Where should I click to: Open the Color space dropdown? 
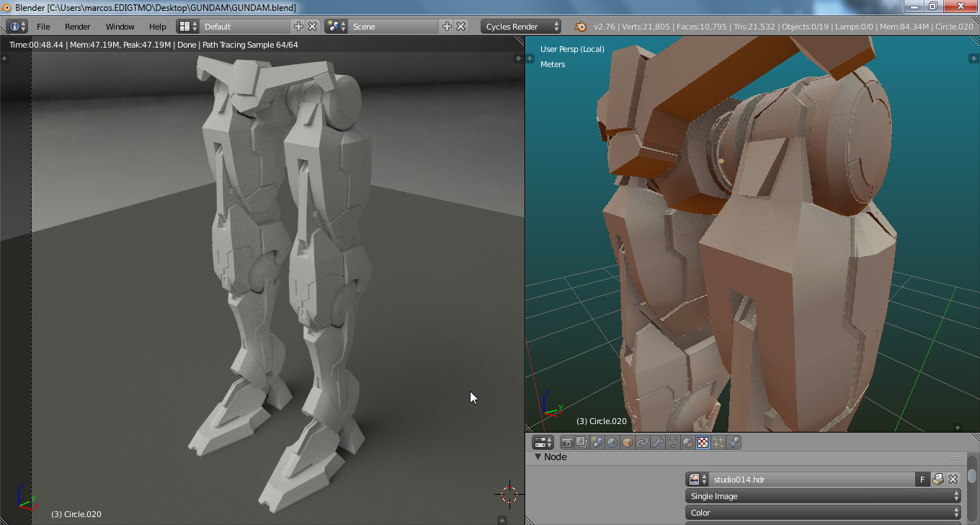(823, 513)
